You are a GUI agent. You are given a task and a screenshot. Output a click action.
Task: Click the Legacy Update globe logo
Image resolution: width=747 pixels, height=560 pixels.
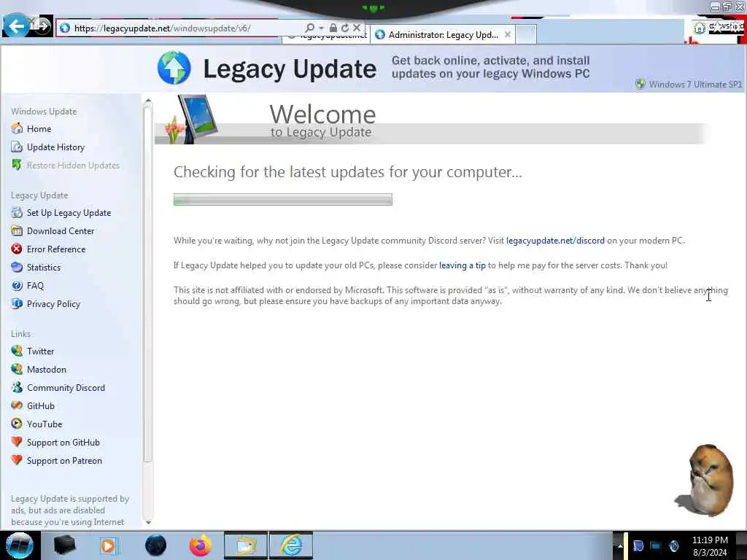(x=174, y=68)
